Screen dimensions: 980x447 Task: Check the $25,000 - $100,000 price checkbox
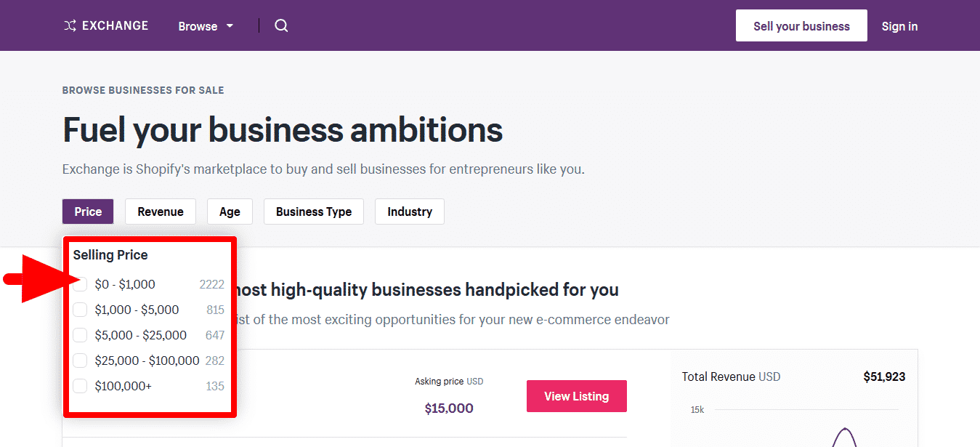click(x=81, y=361)
